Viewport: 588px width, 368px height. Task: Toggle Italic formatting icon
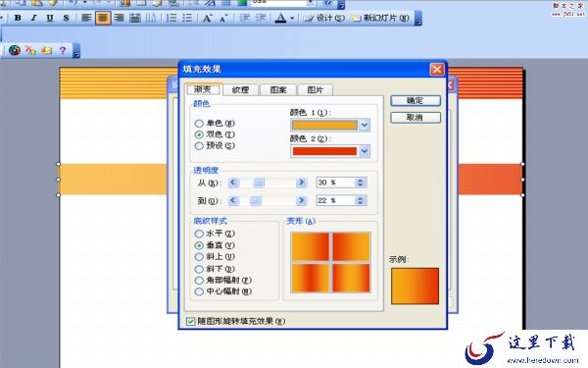click(x=33, y=18)
